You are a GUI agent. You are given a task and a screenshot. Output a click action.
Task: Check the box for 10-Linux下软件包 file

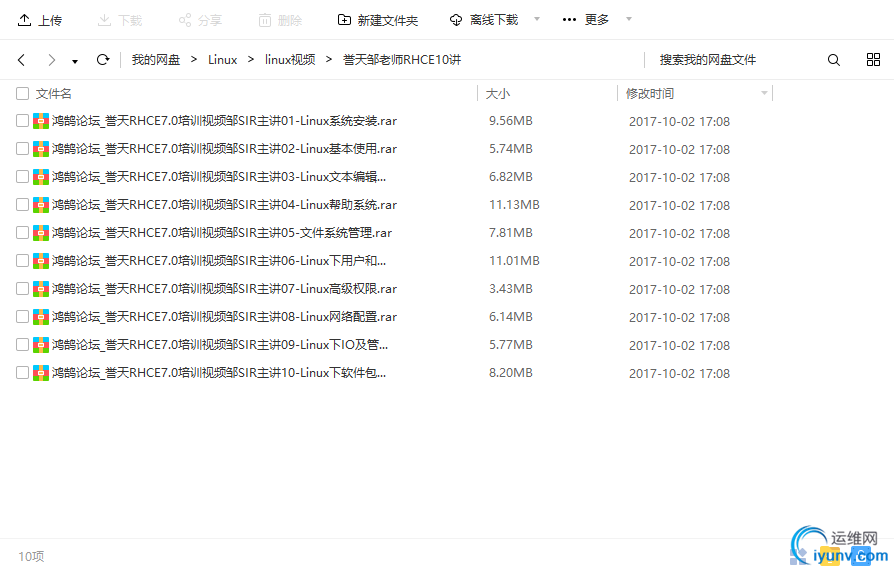point(22,372)
